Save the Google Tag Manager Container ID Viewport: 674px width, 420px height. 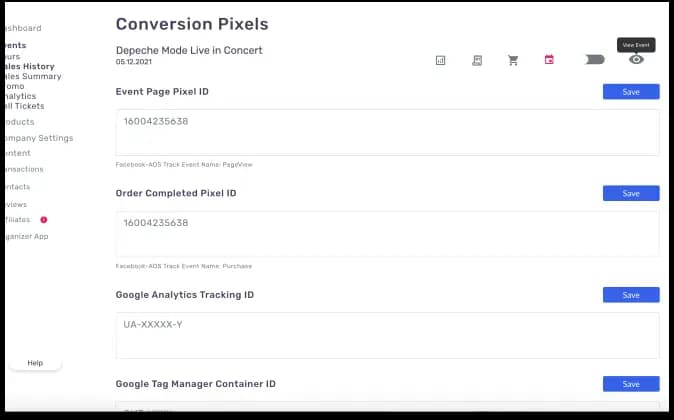tap(631, 384)
